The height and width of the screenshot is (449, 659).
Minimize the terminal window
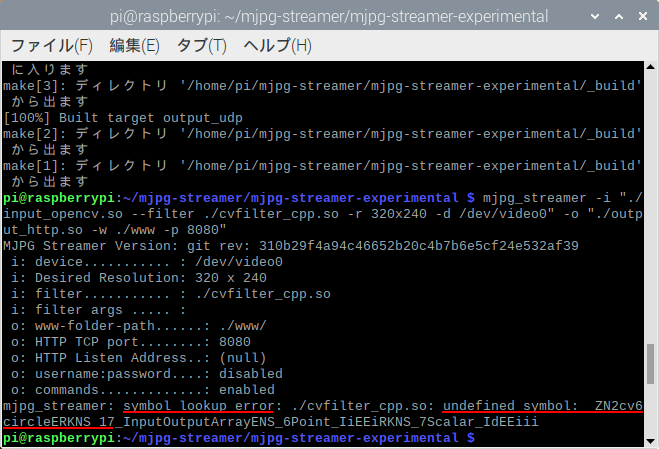coord(595,16)
